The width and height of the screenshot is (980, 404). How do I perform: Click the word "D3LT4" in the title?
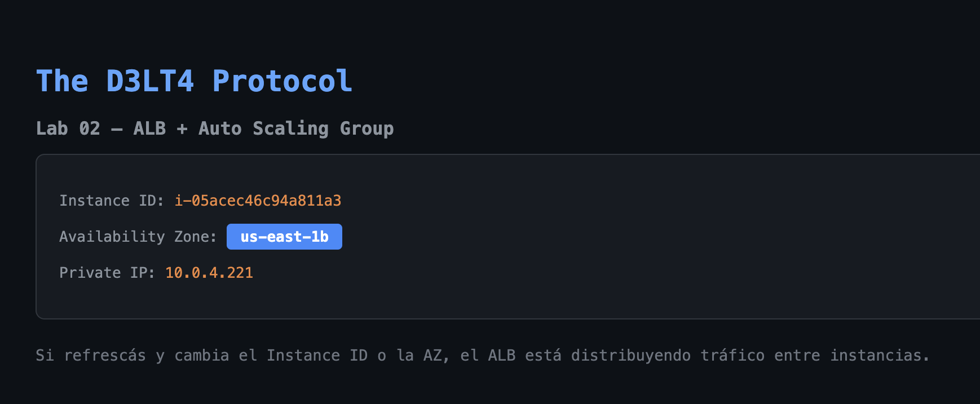click(150, 81)
